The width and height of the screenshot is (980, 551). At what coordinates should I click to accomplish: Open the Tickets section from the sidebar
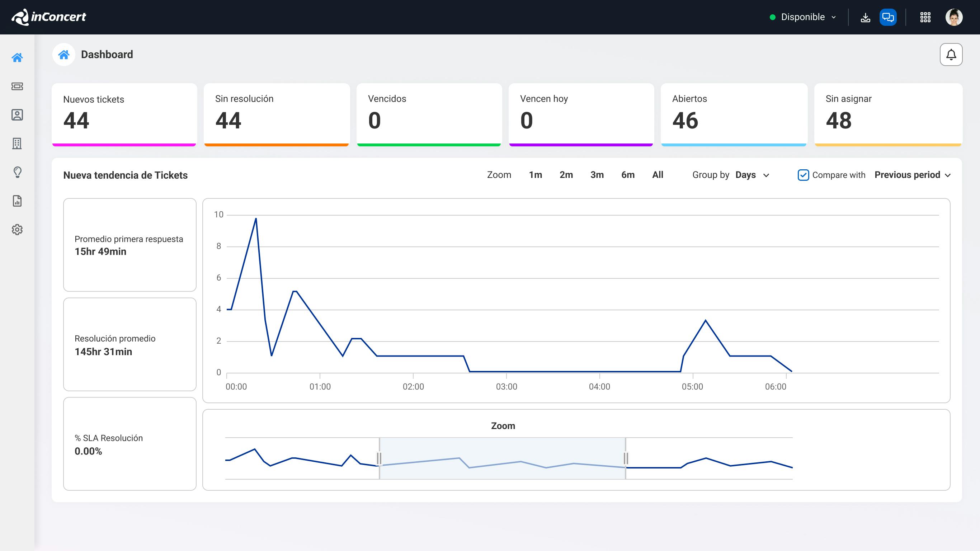(18, 86)
